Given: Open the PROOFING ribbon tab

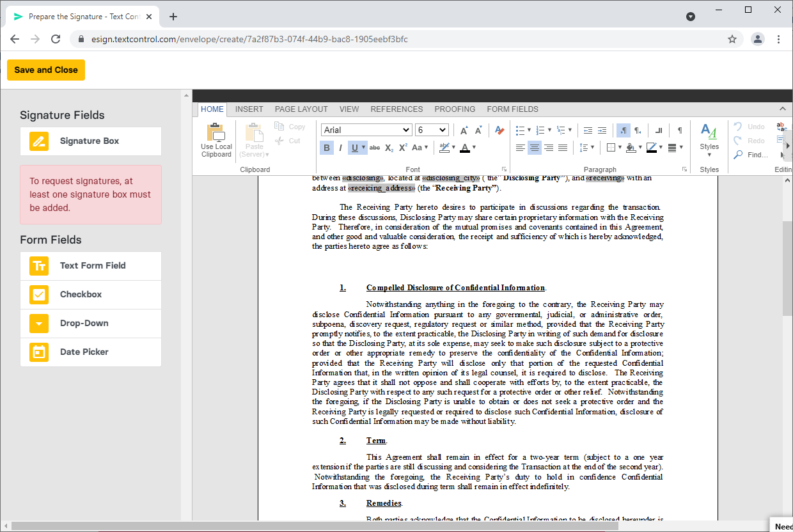Looking at the screenshot, I should [455, 109].
